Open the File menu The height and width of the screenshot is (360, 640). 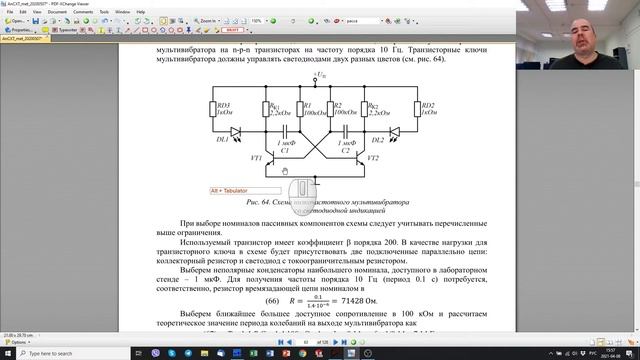pyautogui.click(x=10, y=12)
